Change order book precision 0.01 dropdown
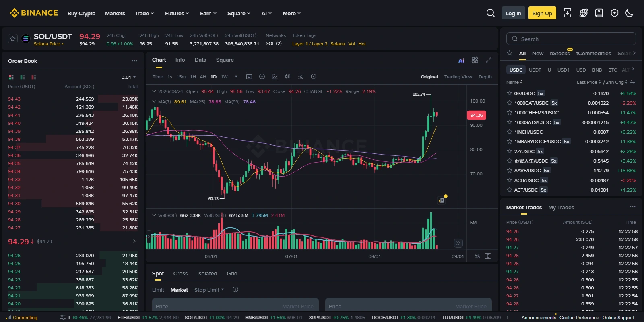 coord(129,77)
